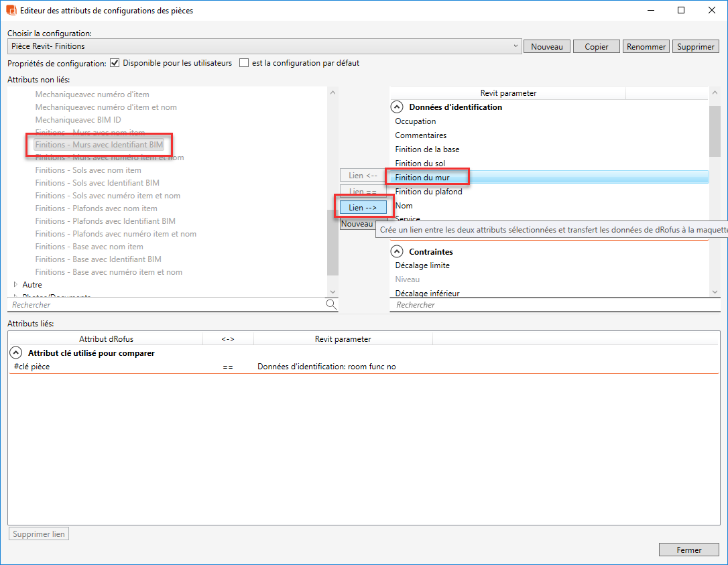728x565 pixels.
Task: Select the #clé pièce linked attribute row
Action: click(x=32, y=367)
